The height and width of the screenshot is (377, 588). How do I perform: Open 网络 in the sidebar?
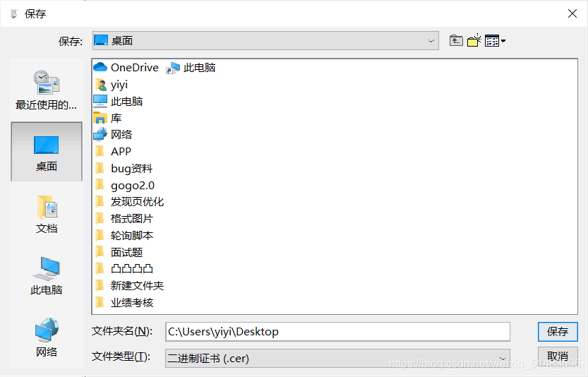click(x=47, y=337)
